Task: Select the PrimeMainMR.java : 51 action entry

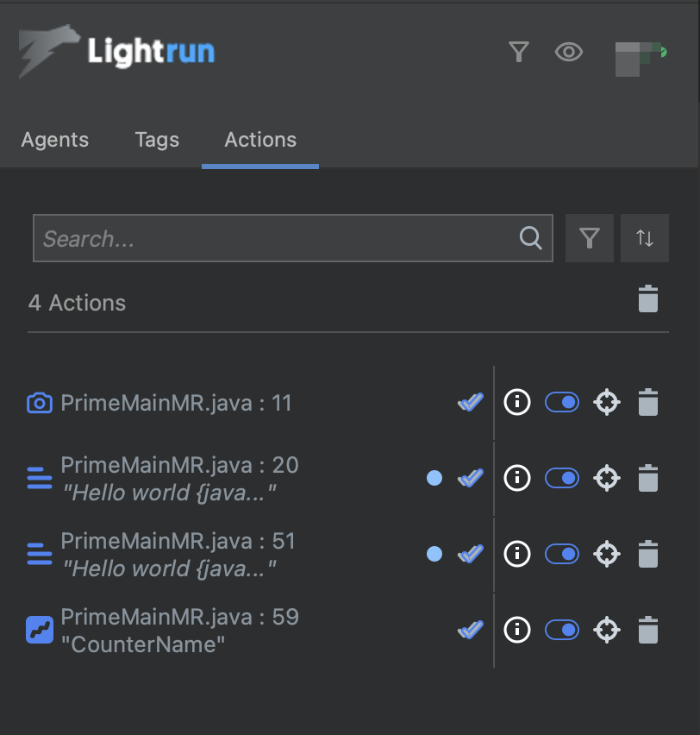Action: point(178,554)
